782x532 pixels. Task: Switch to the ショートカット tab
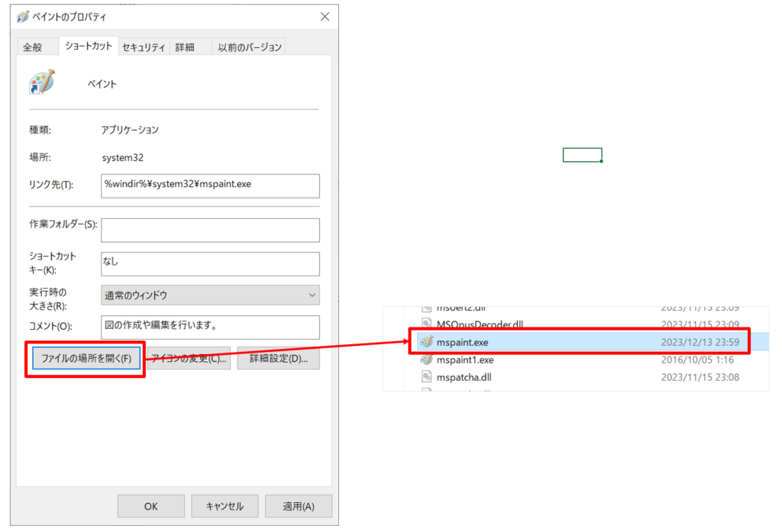pos(89,46)
